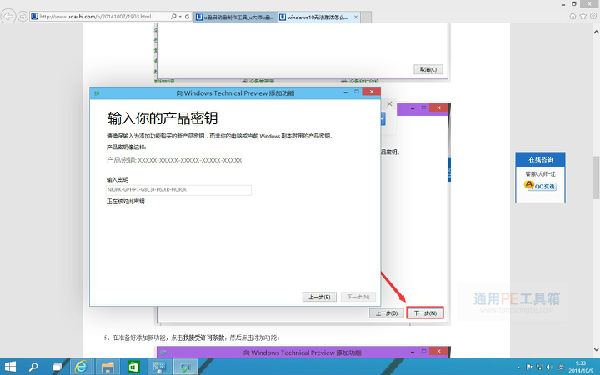Click the small grey X beside dialog
Viewport: 600px width, 375px height.
[390, 104]
